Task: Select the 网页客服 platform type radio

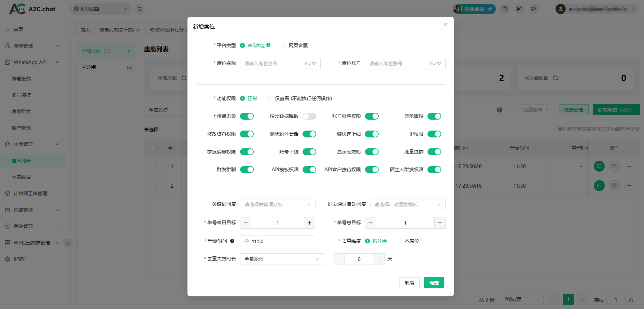Action: (x=283, y=45)
